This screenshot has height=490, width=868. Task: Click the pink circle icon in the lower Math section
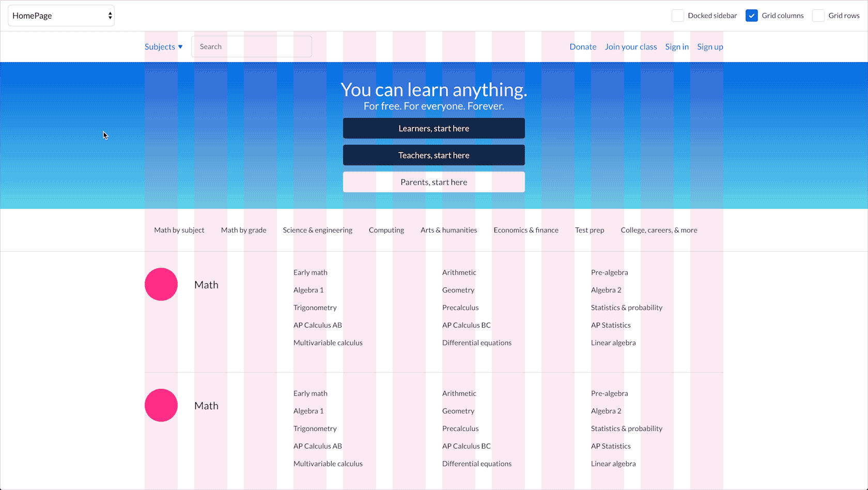161,405
